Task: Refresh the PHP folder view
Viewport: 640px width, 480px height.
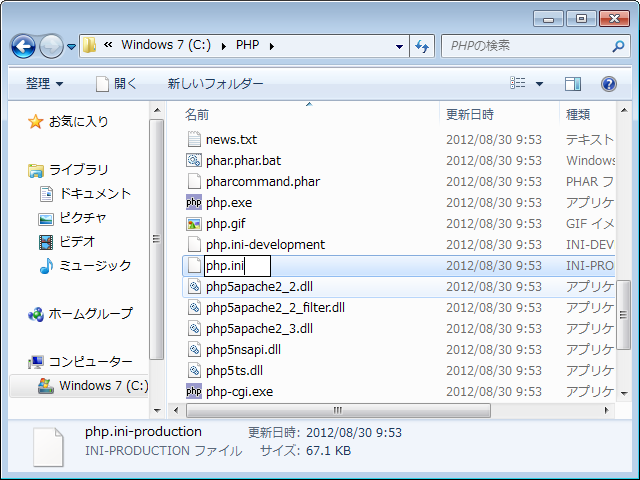Action: click(x=422, y=47)
